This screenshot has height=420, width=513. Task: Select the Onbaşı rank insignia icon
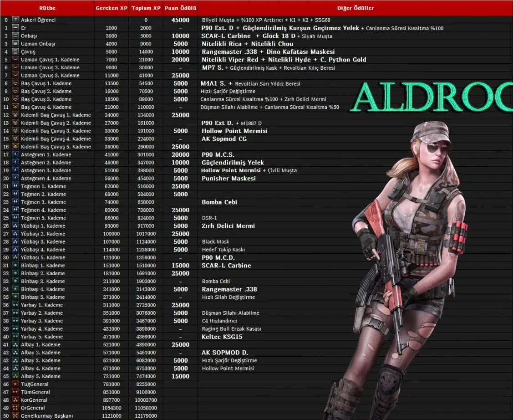coord(15,36)
